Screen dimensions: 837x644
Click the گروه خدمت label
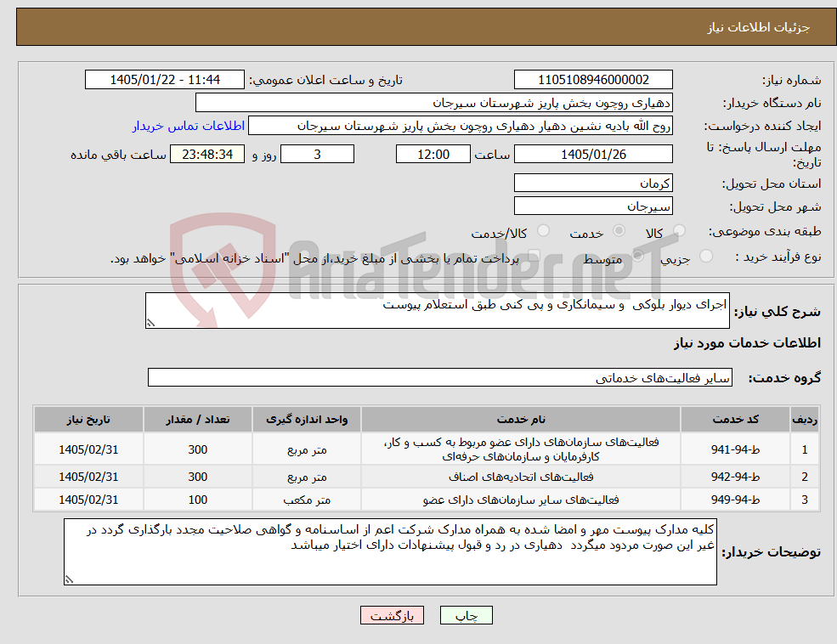pos(784,378)
